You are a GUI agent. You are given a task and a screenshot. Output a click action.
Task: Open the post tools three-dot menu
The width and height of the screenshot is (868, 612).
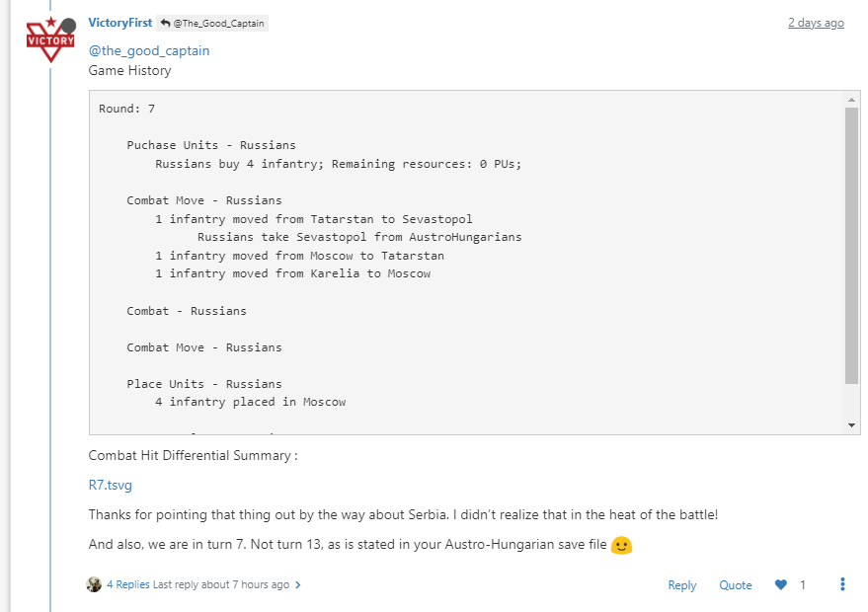tap(842, 584)
